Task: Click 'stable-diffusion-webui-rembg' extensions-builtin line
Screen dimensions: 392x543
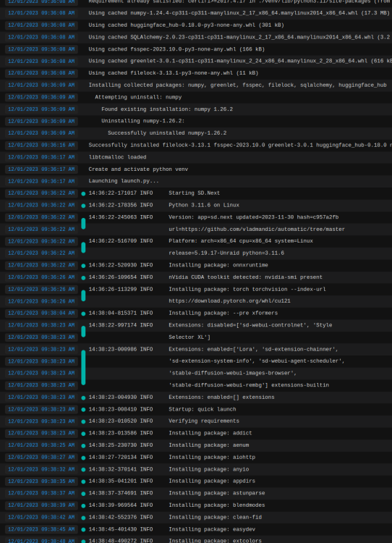Action: (249, 385)
